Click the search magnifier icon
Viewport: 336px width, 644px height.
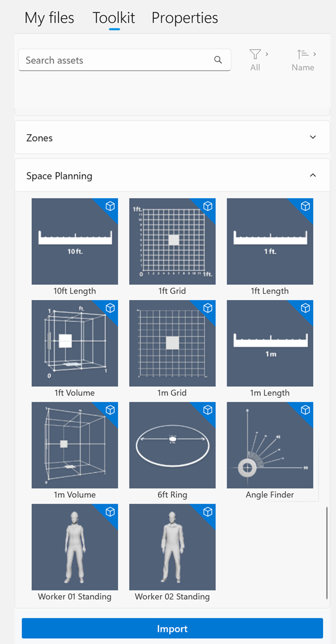point(218,60)
